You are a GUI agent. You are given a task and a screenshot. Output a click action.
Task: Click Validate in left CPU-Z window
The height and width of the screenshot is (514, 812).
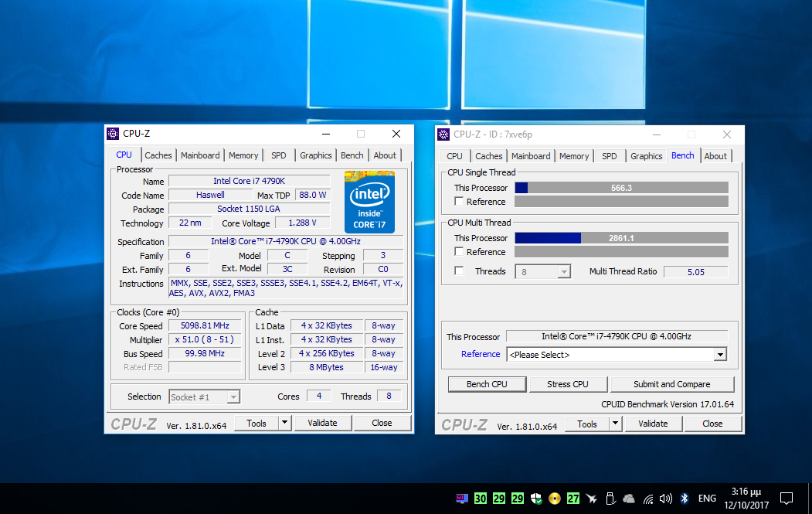pyautogui.click(x=322, y=423)
